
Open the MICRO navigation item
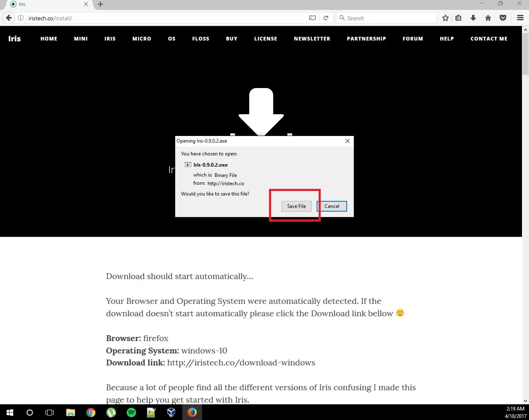[x=142, y=38]
